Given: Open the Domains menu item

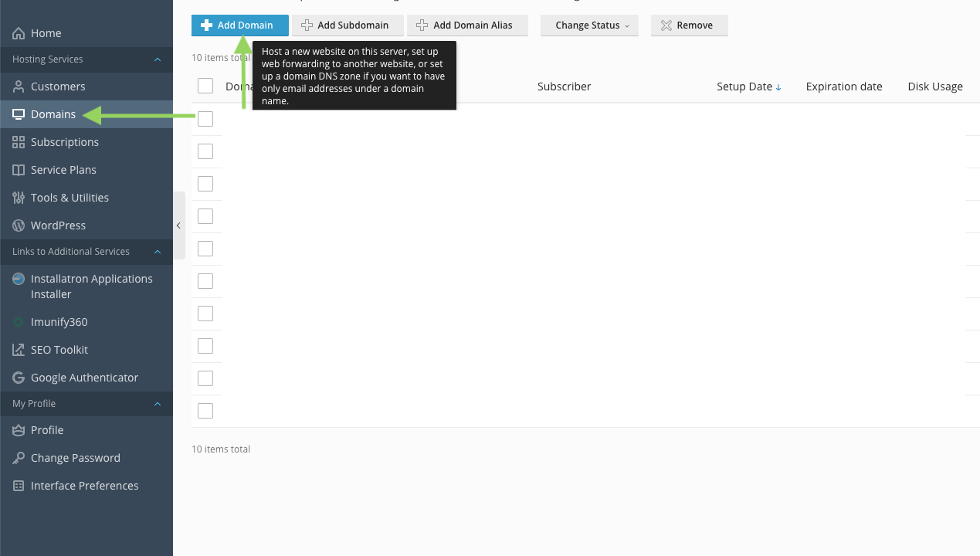Looking at the screenshot, I should click(53, 114).
